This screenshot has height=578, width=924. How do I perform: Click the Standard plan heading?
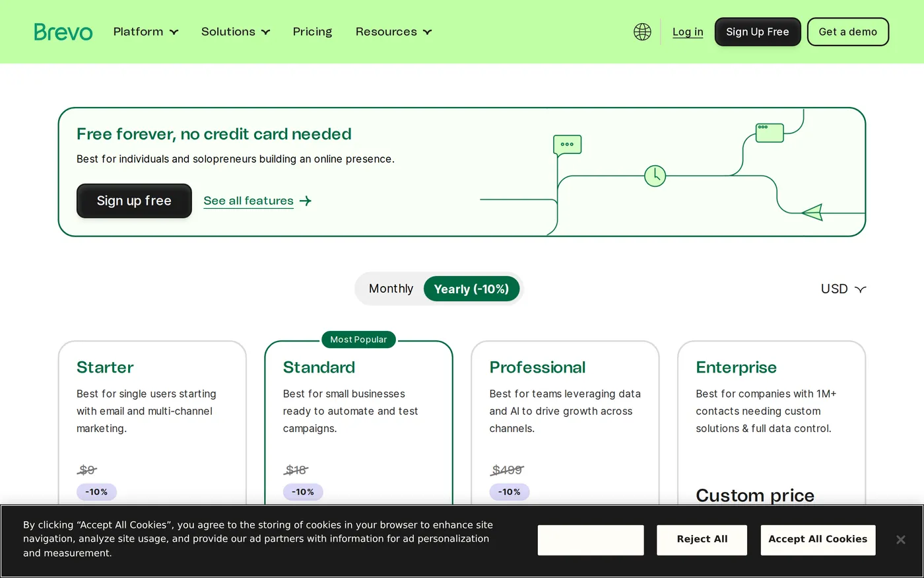[x=319, y=367]
